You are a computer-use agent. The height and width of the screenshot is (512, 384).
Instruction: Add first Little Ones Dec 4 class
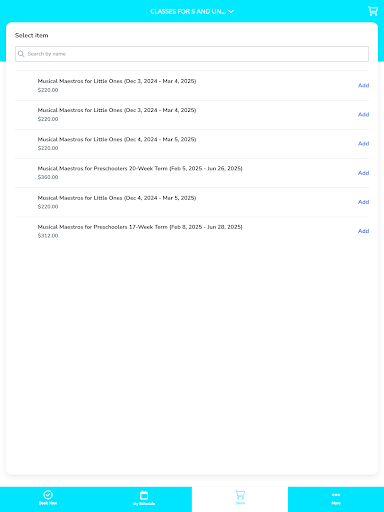click(363, 143)
